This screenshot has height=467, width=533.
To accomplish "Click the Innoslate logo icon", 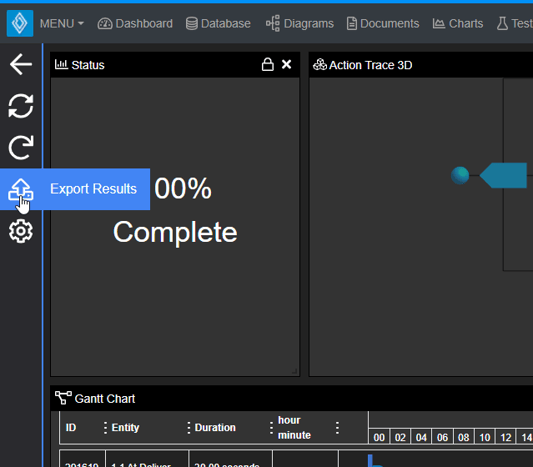I will coord(20,23).
